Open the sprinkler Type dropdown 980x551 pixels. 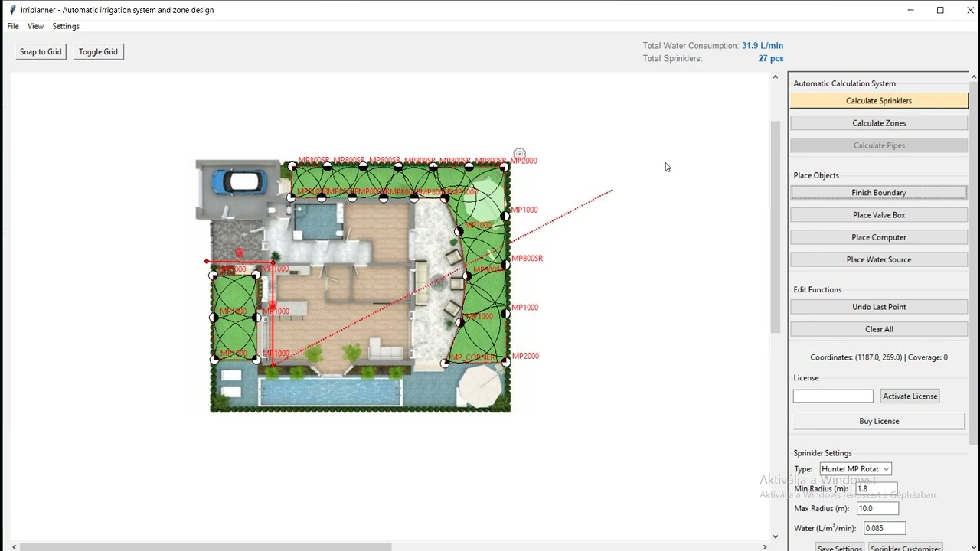(855, 469)
